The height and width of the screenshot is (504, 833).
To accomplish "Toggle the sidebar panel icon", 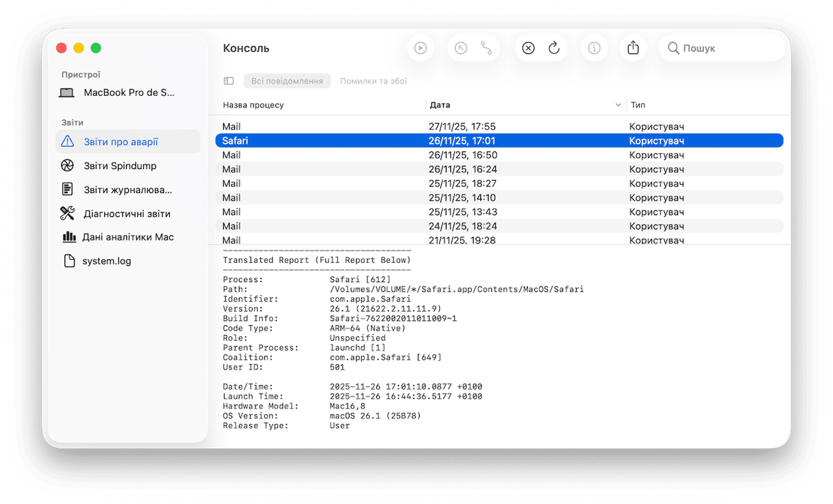I will tap(229, 81).
